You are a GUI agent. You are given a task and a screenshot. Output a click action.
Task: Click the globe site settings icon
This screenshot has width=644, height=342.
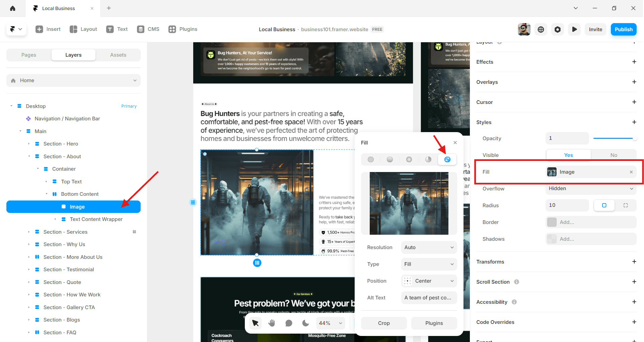pyautogui.click(x=541, y=30)
